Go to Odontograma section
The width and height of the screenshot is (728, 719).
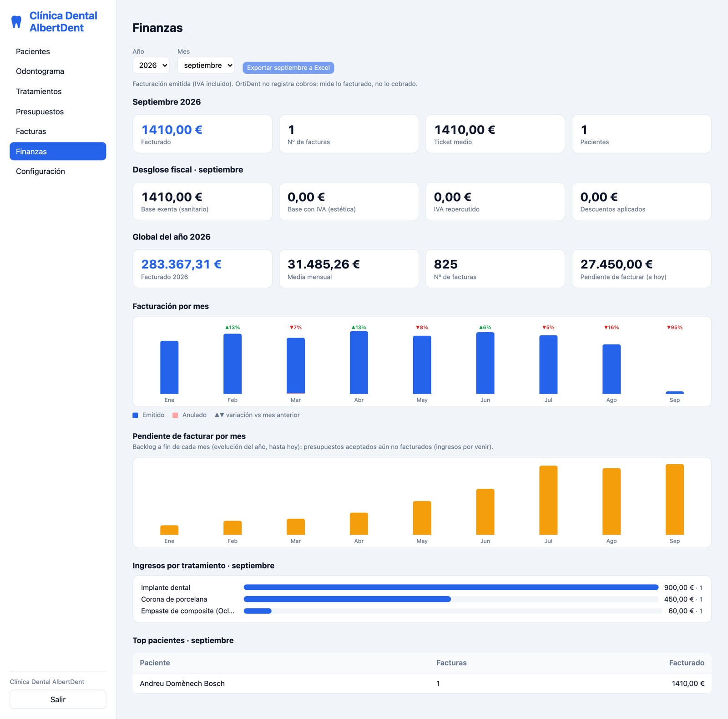58,71
